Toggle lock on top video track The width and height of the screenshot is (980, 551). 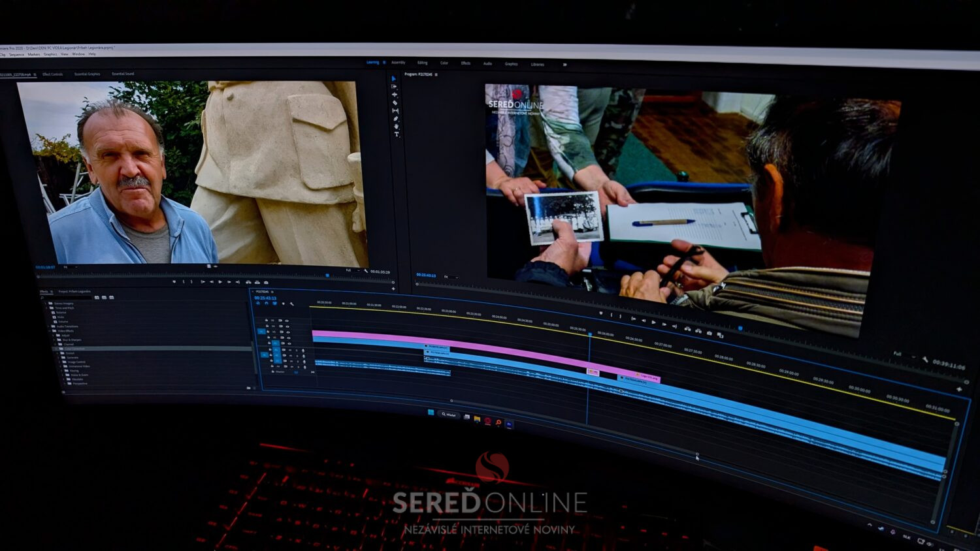click(267, 320)
